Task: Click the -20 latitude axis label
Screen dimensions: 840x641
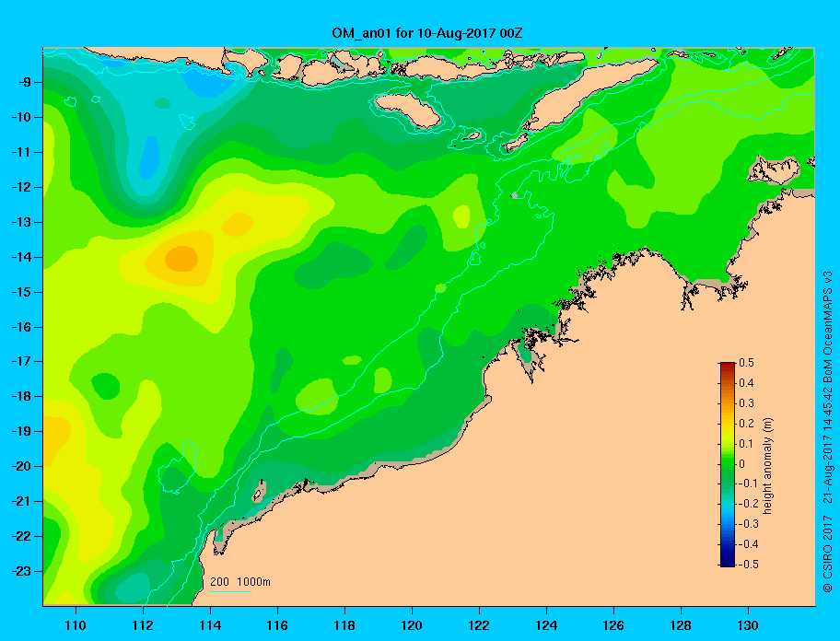Action: pos(21,466)
